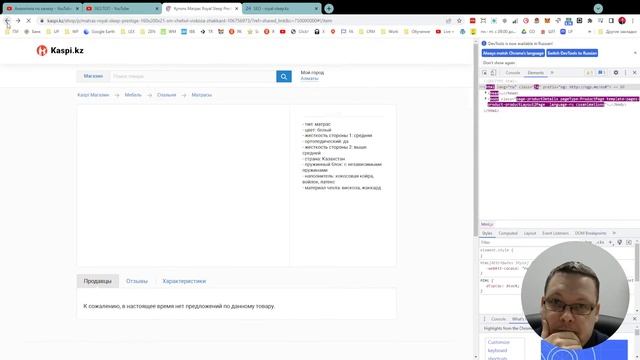This screenshot has width=640, height=360.
Task: Go forward using the browser forward arrow
Action: coord(18,20)
